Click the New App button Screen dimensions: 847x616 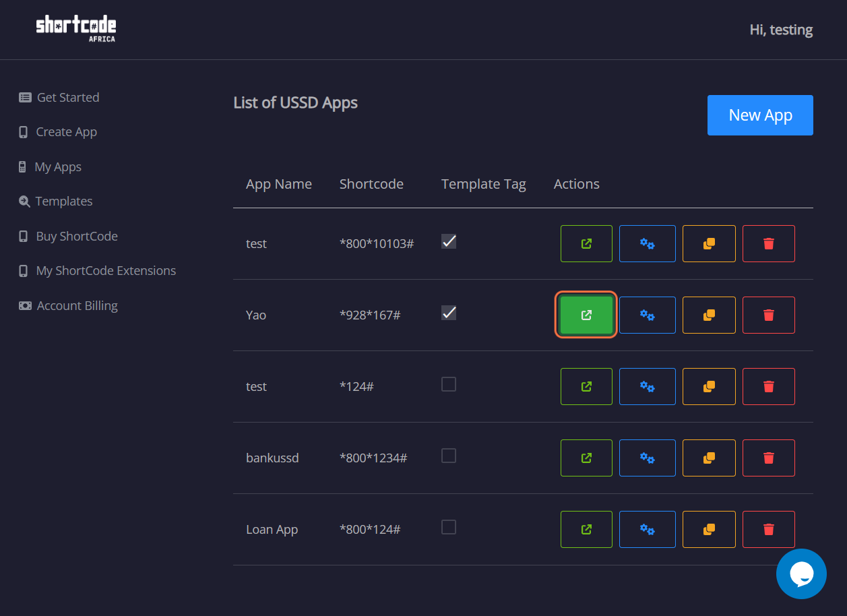pyautogui.click(x=760, y=115)
